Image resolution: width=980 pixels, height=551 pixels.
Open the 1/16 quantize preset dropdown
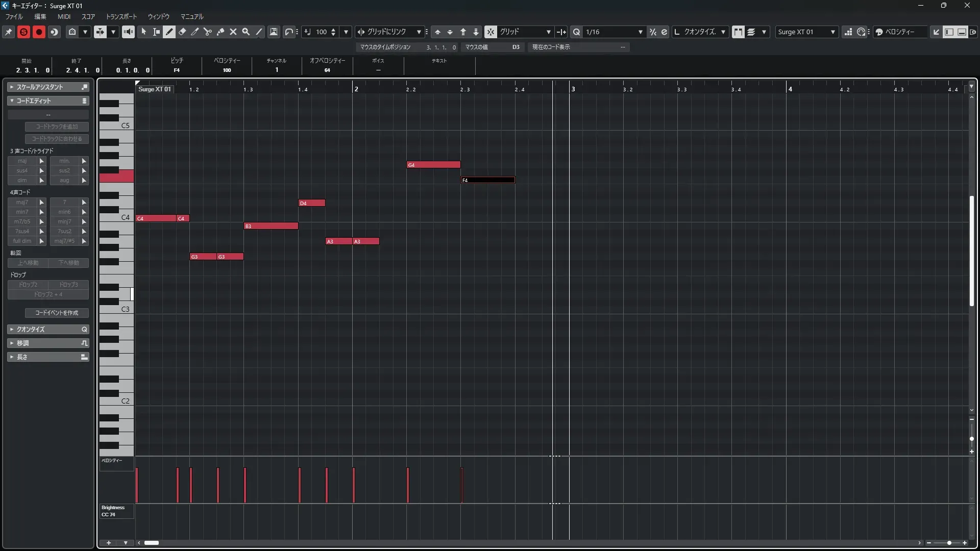pyautogui.click(x=640, y=32)
